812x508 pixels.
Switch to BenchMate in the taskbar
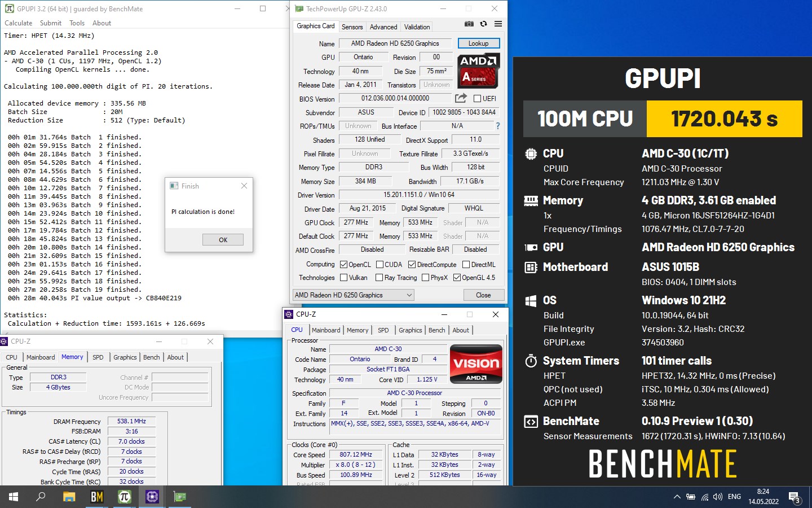[97, 497]
